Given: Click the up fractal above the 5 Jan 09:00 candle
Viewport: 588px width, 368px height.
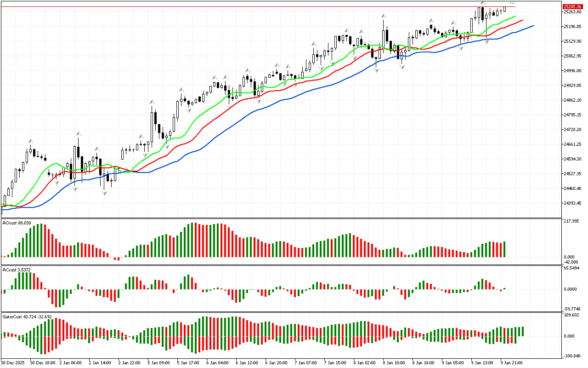Looking at the screenshot, I should click(x=152, y=101).
